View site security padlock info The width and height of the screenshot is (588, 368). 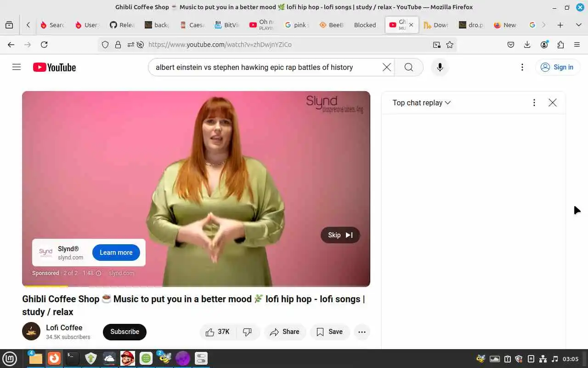[x=118, y=45]
